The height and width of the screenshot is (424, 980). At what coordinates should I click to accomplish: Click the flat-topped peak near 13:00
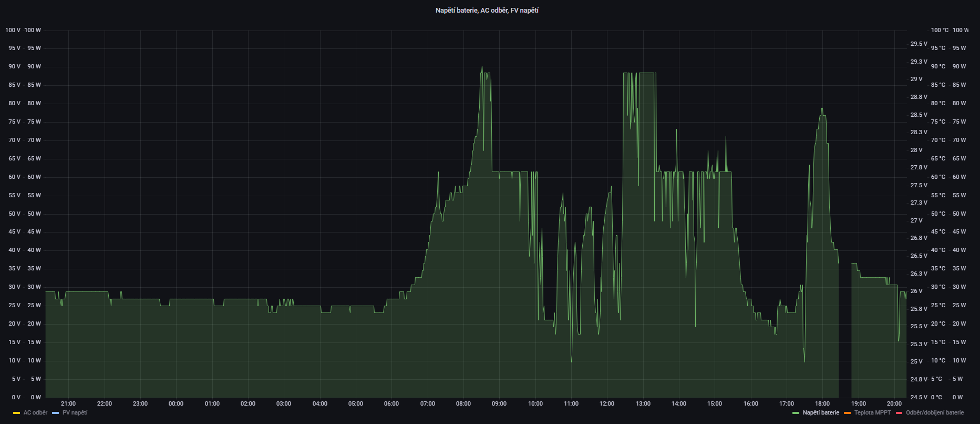646,74
